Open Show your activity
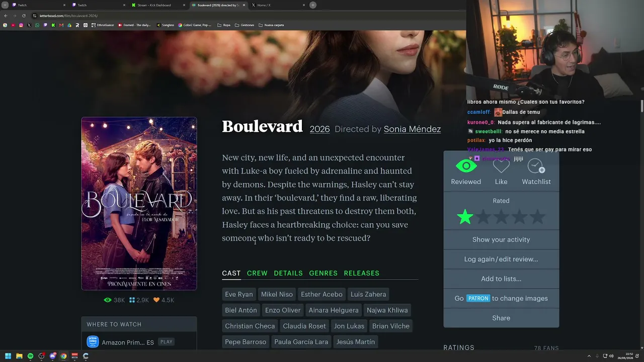This screenshot has height=362, width=644. pos(501,239)
